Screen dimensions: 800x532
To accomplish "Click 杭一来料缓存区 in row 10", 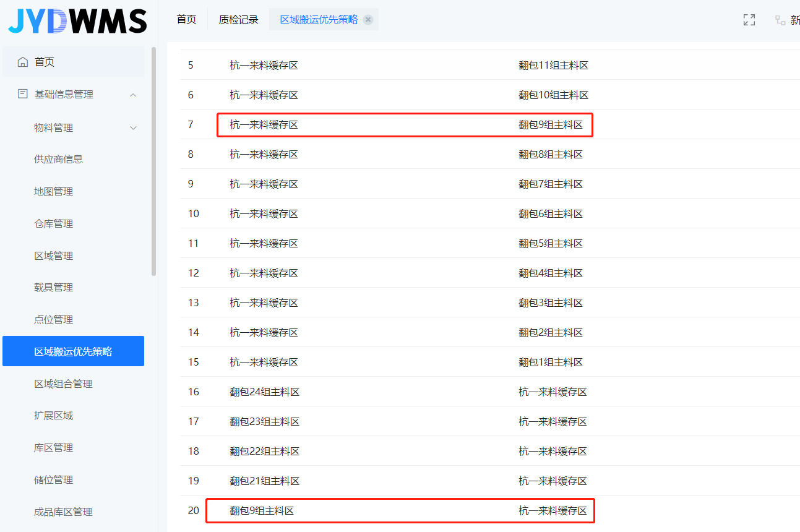I will pos(264,213).
